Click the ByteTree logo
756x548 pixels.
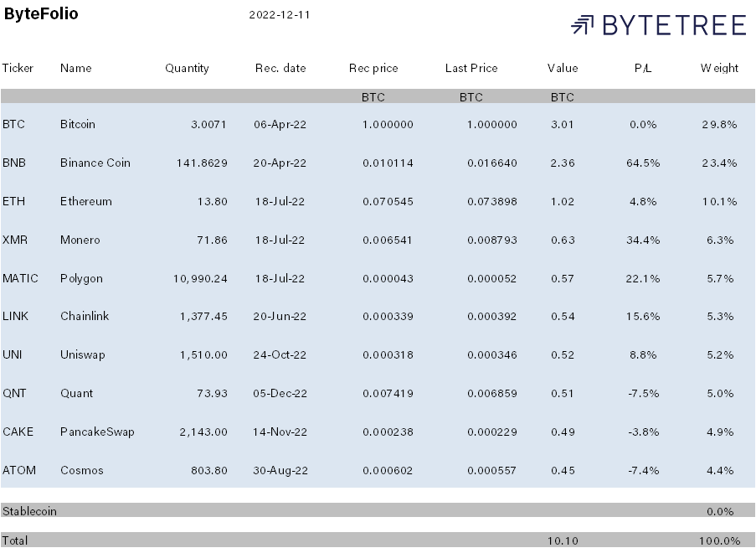click(x=659, y=25)
